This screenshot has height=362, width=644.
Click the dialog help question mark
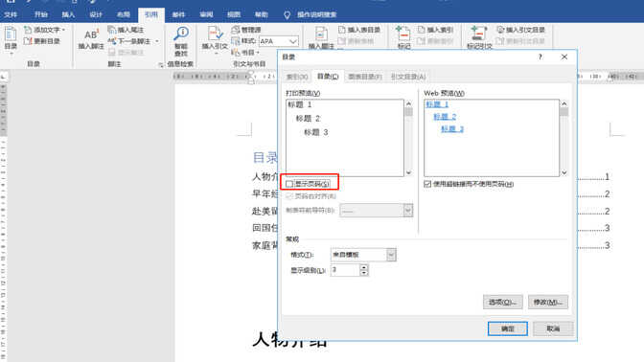(540, 57)
